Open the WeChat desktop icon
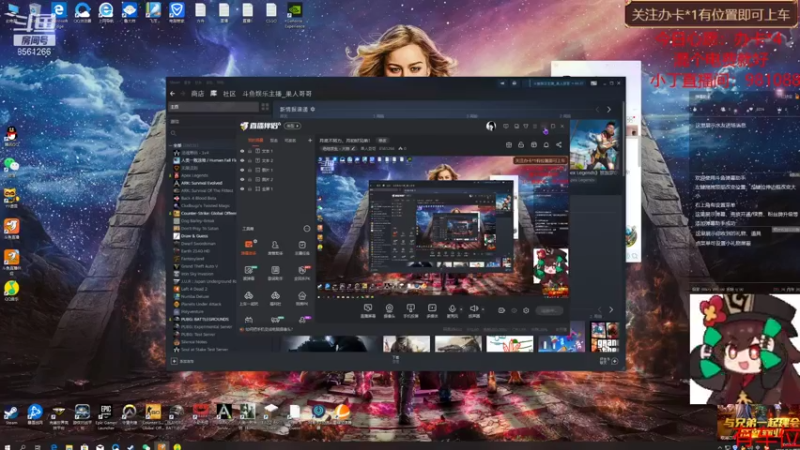Screen dimensions: 800x450 click(x=11, y=166)
